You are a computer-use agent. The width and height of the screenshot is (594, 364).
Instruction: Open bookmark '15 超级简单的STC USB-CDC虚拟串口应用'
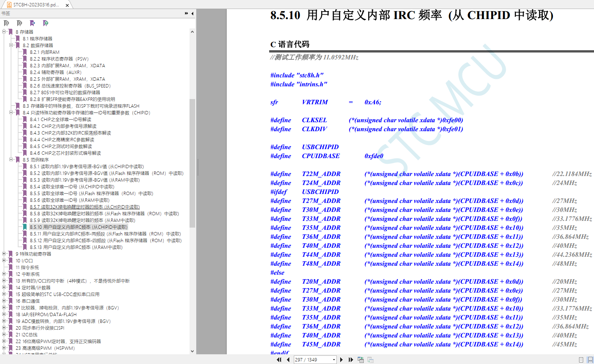click(x=58, y=294)
